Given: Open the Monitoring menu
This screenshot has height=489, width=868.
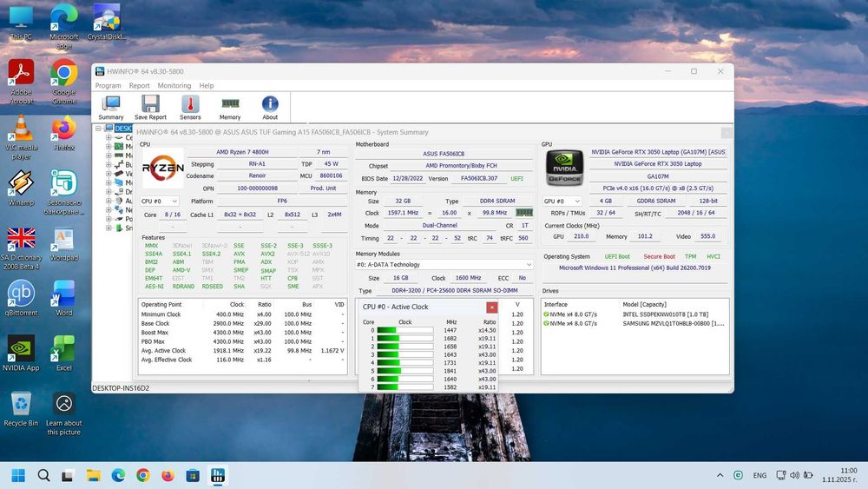Looking at the screenshot, I should [x=174, y=86].
